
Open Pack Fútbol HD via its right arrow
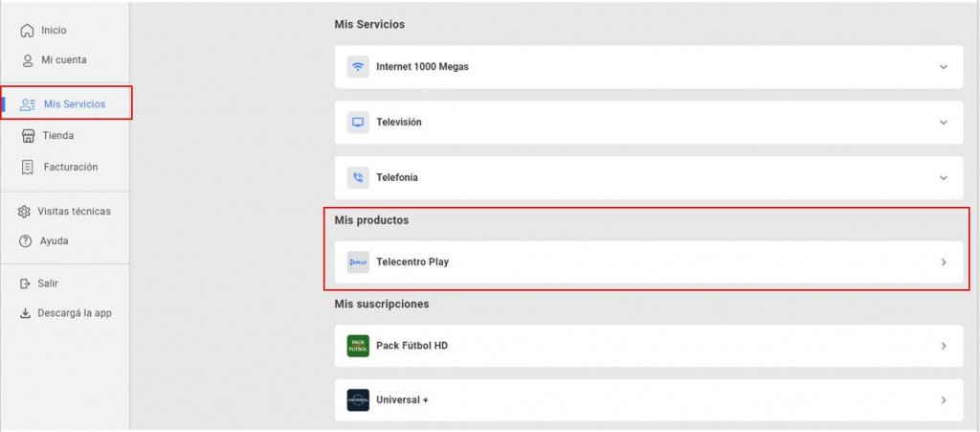coord(944,347)
